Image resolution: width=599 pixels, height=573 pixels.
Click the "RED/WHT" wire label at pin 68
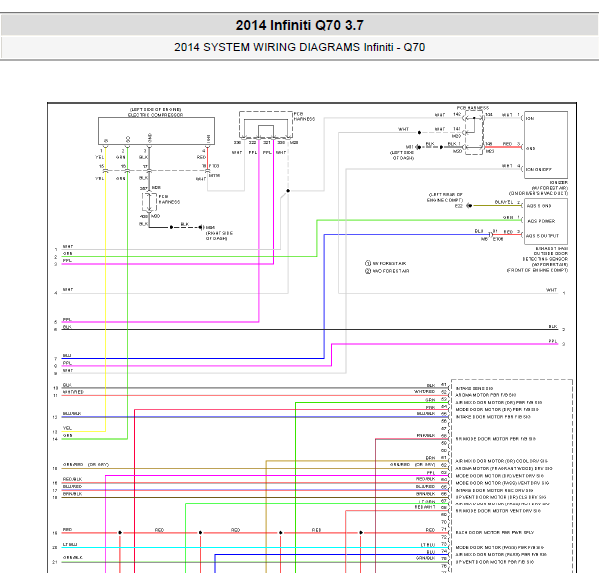click(x=425, y=507)
